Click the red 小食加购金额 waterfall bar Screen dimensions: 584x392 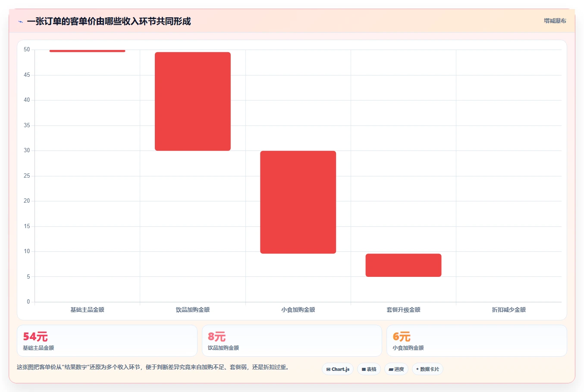click(298, 202)
